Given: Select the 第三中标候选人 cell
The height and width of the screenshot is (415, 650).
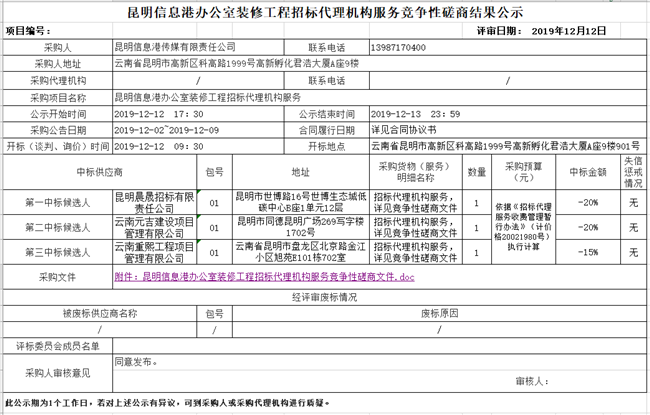Looking at the screenshot, I should [x=58, y=252].
